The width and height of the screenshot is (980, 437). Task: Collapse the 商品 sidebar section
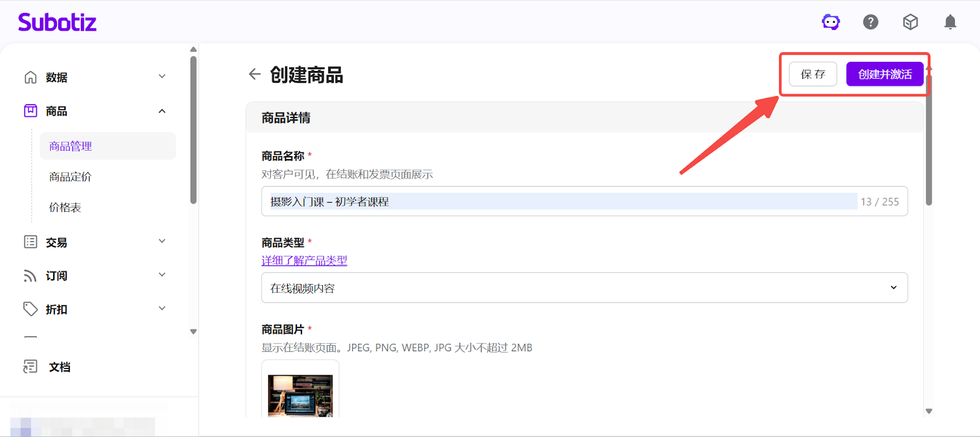pos(162,111)
